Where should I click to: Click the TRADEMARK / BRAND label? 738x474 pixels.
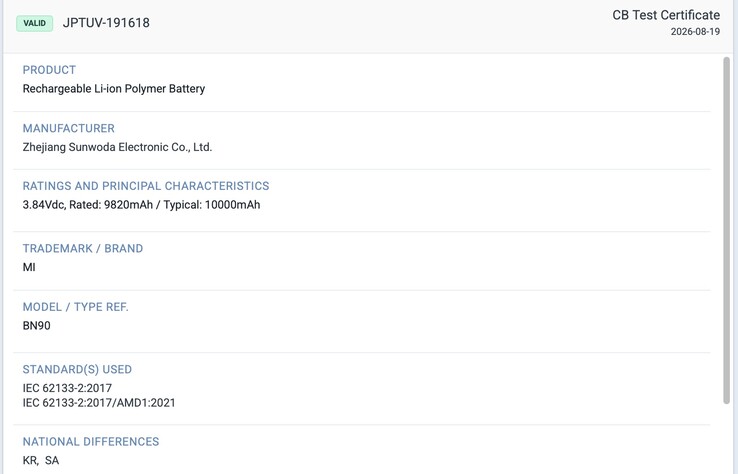click(x=83, y=249)
